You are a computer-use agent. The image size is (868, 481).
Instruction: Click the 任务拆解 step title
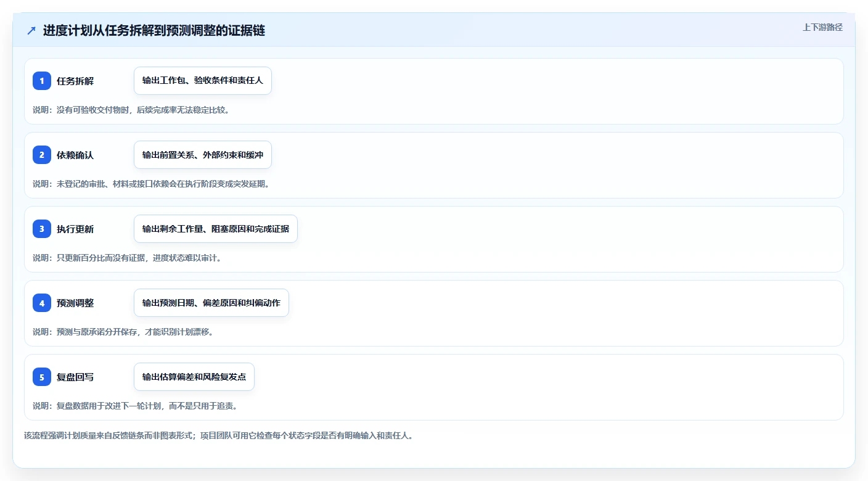click(75, 81)
